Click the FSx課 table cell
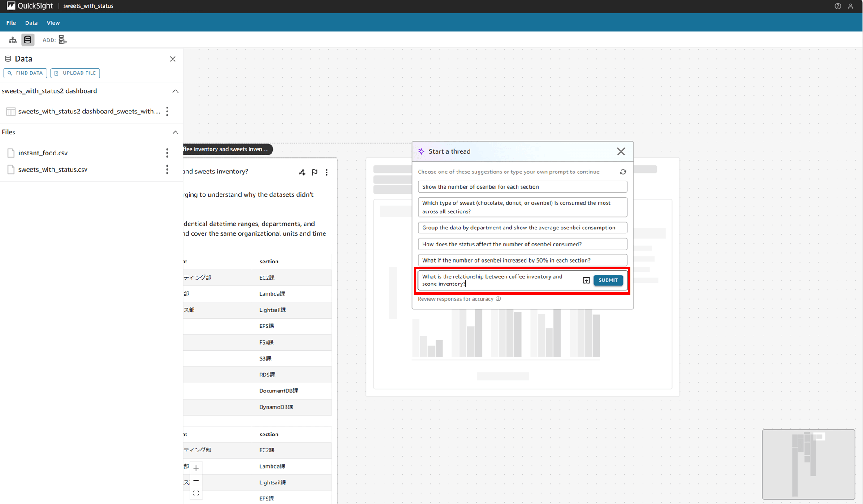The image size is (863, 504). (266, 343)
